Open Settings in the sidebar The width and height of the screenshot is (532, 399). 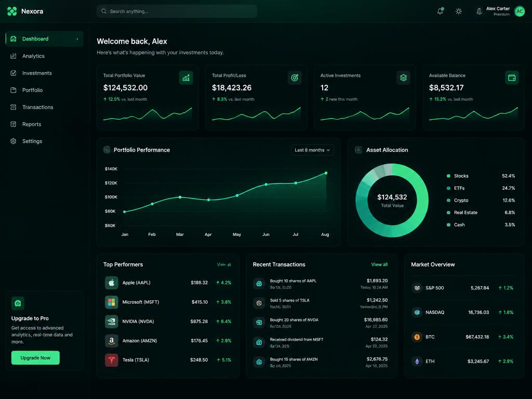coord(44,141)
